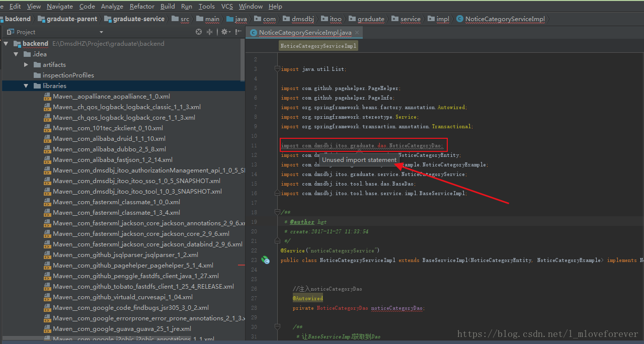
Task: Select the inspectionProfiles folder
Action: point(68,75)
